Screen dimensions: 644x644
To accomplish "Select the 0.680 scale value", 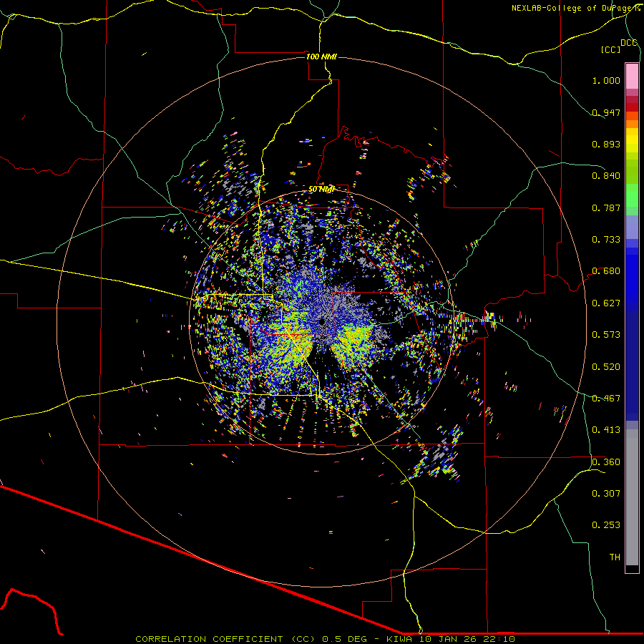I will point(606,271).
